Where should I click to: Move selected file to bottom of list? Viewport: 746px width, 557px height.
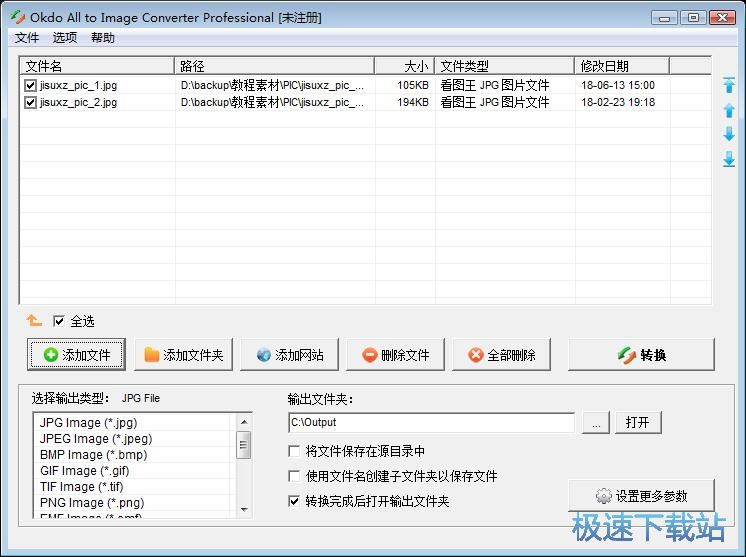click(728, 159)
